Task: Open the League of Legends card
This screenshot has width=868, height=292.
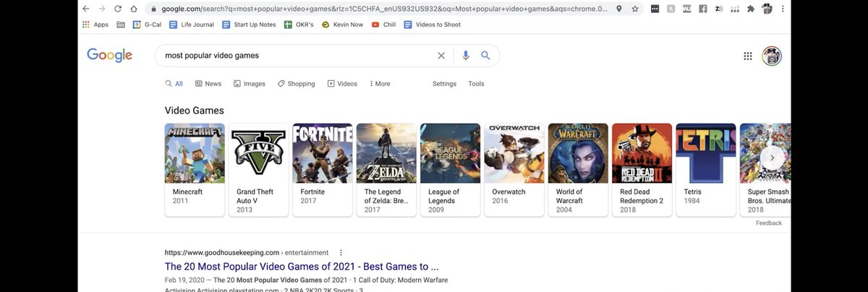Action: [450, 170]
